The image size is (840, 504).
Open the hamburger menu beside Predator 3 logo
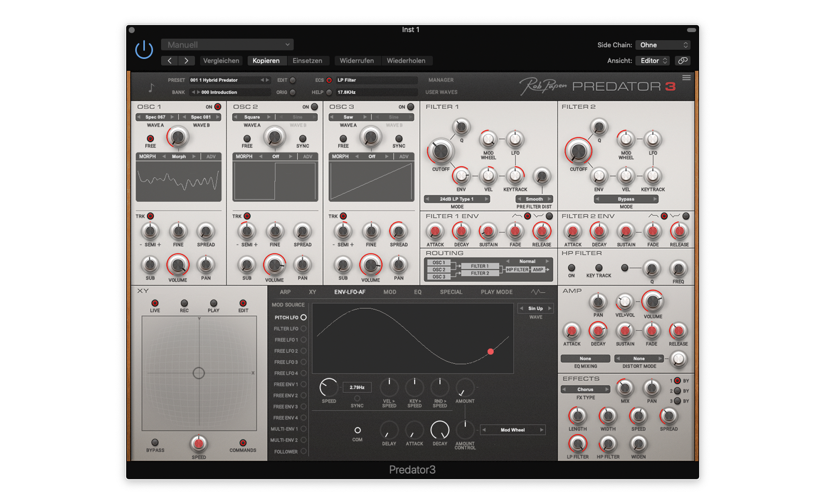click(x=686, y=78)
